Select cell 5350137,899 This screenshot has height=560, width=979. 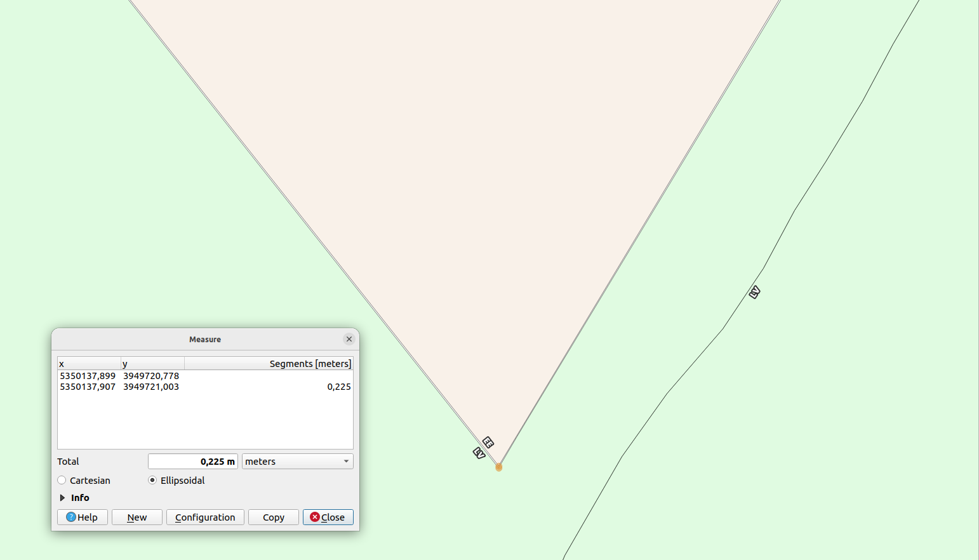click(x=88, y=376)
